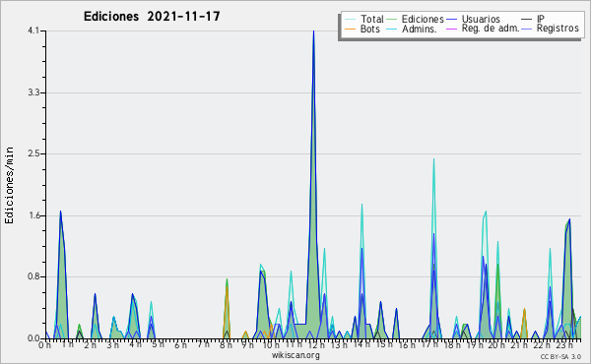Click the 4.1 y-axis value
The width and height of the screenshot is (591, 364).
pyautogui.click(x=33, y=30)
